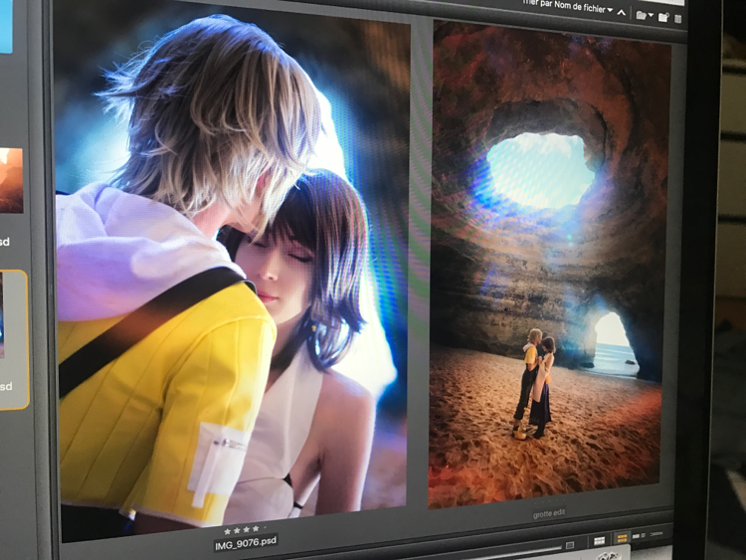Set first star rating under IMG_9076.psd

(227, 531)
